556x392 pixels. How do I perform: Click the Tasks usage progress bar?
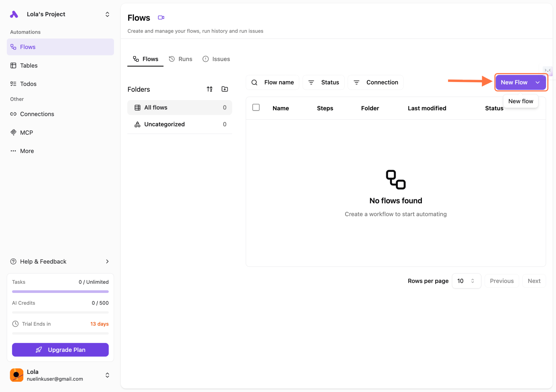60,292
